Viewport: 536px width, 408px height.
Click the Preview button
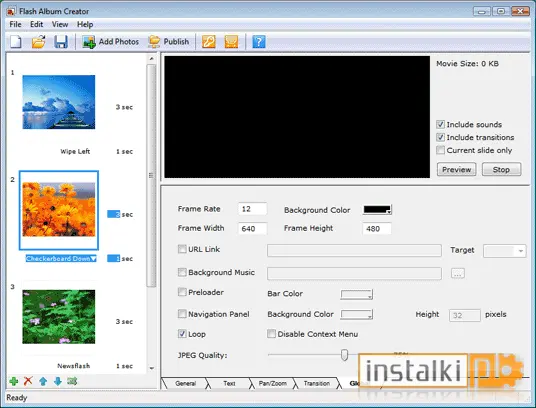pos(456,169)
